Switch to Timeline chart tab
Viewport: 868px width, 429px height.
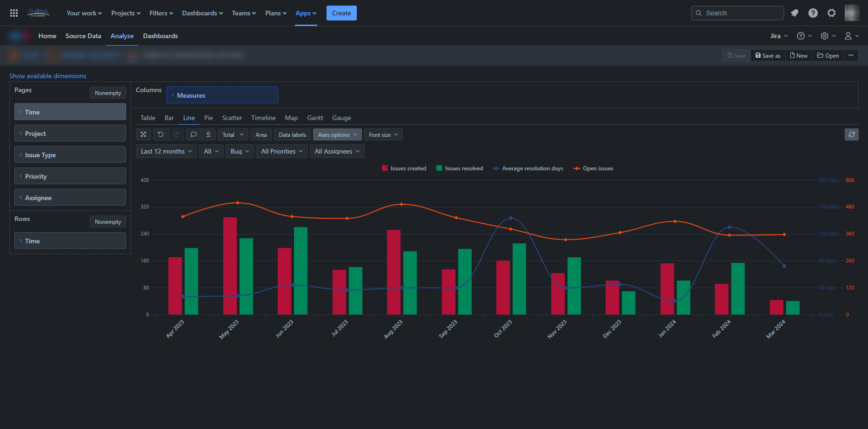coord(263,118)
